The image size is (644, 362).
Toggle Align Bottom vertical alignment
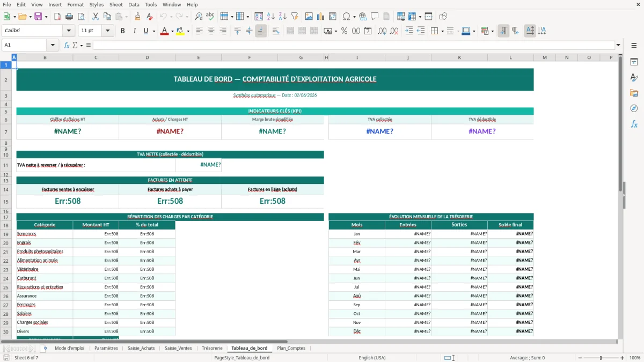[x=261, y=31]
